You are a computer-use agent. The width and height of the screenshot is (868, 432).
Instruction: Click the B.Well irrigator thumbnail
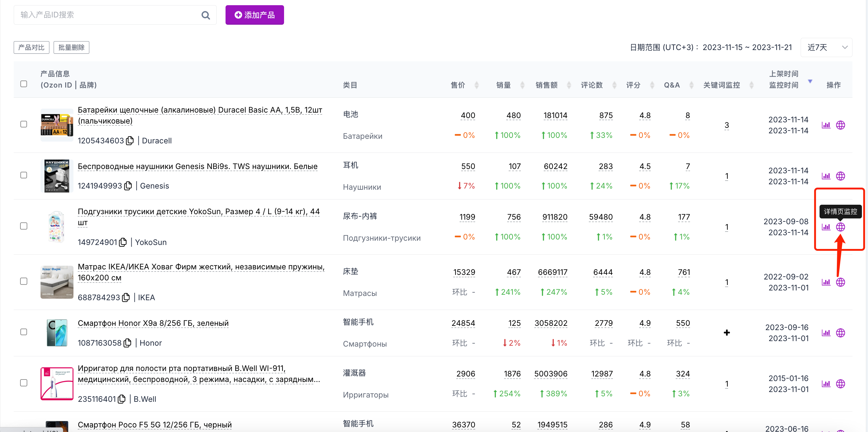click(57, 384)
